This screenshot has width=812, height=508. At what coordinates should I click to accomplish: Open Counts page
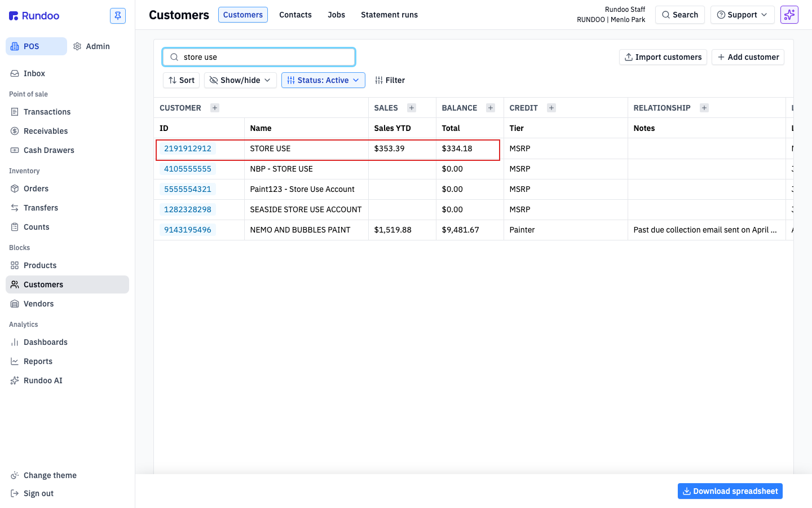coord(67,227)
